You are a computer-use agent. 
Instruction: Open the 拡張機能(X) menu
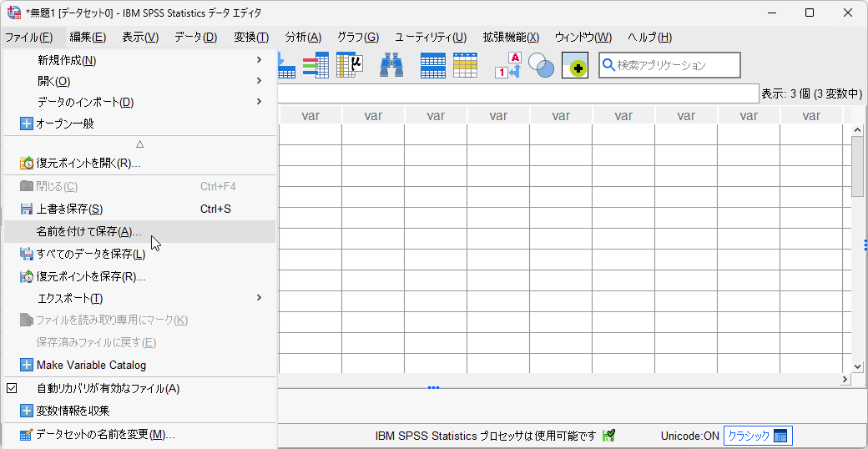(511, 38)
